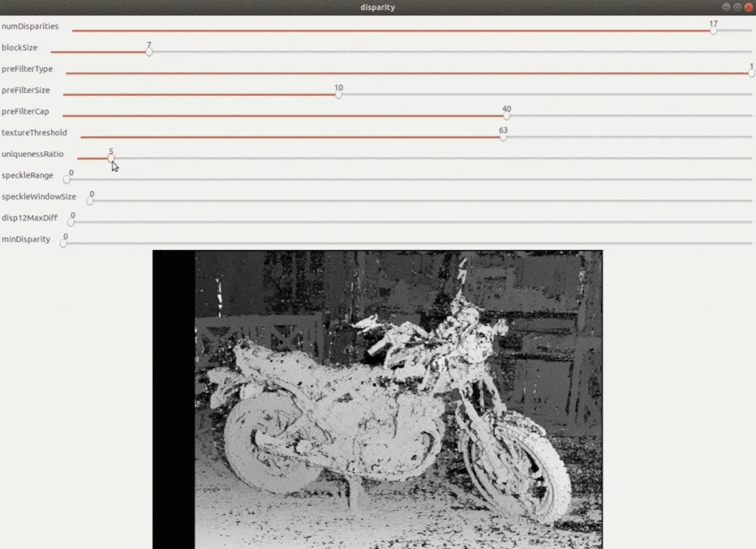The height and width of the screenshot is (549, 756).
Task: Maximize the disparity window
Action: click(x=738, y=7)
